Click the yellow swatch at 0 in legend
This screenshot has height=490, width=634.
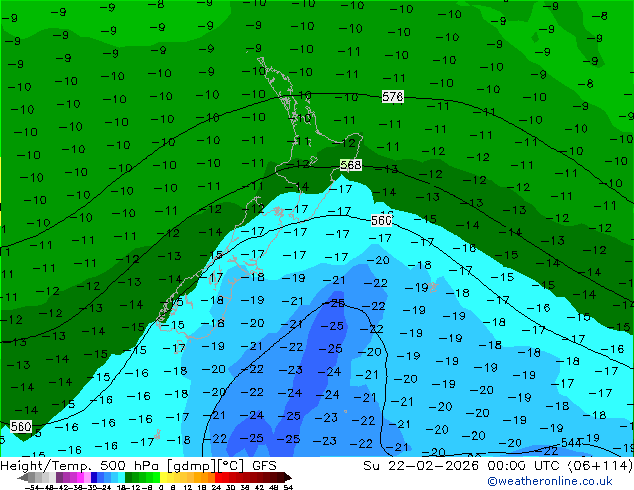coord(163,478)
